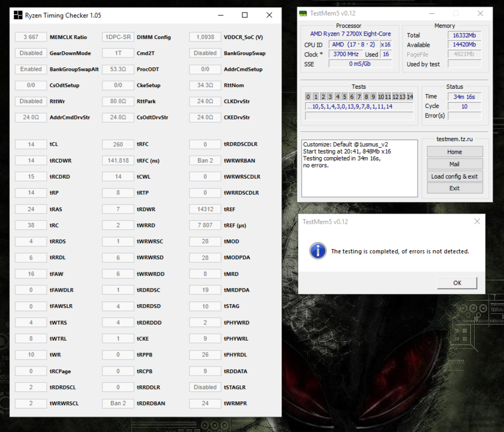
Task: Click the ProcODT 53.3Ω field
Action: coord(118,69)
